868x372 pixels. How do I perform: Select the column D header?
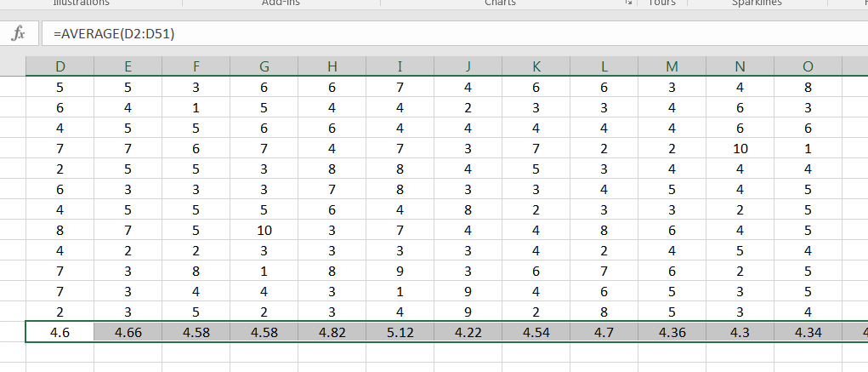(x=60, y=66)
